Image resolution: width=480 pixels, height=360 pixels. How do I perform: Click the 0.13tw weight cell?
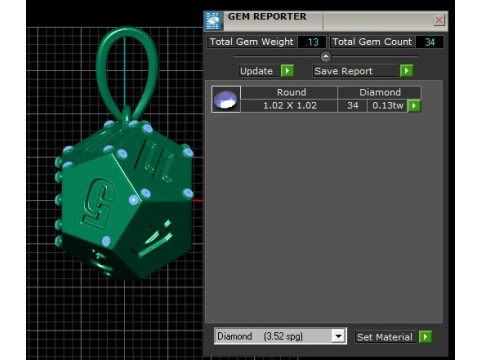coord(387,106)
